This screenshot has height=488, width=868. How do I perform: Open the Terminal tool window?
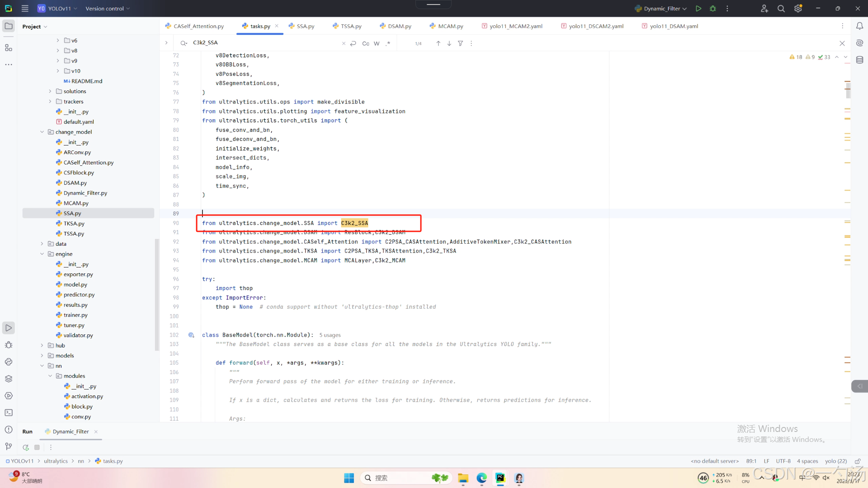pos(9,413)
